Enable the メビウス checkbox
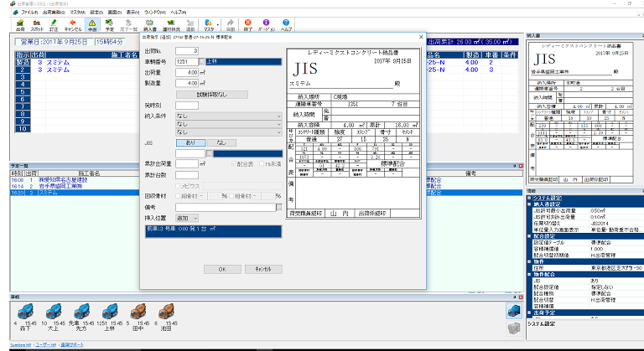The width and height of the screenshot is (644, 351). click(179, 186)
